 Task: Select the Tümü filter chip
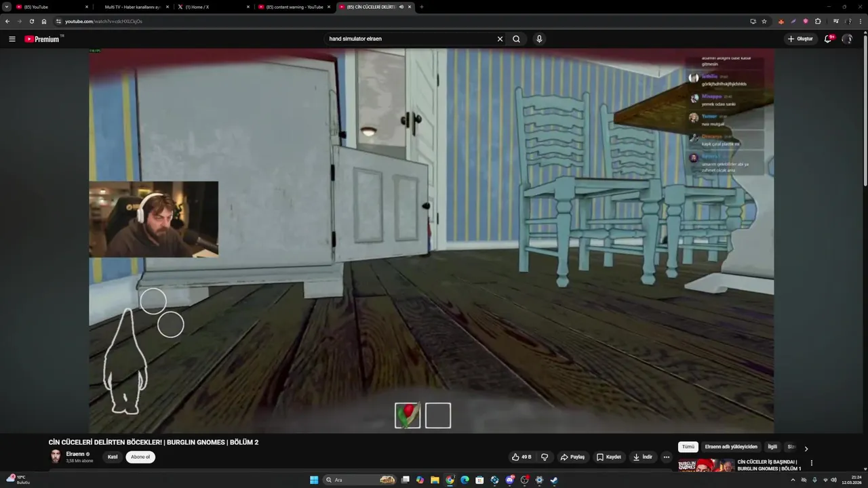tap(688, 447)
